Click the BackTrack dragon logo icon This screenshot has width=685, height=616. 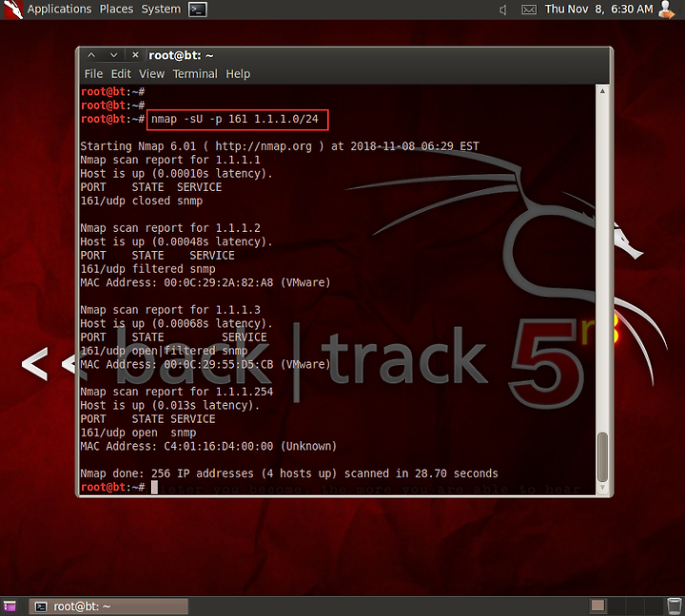pos(13,10)
